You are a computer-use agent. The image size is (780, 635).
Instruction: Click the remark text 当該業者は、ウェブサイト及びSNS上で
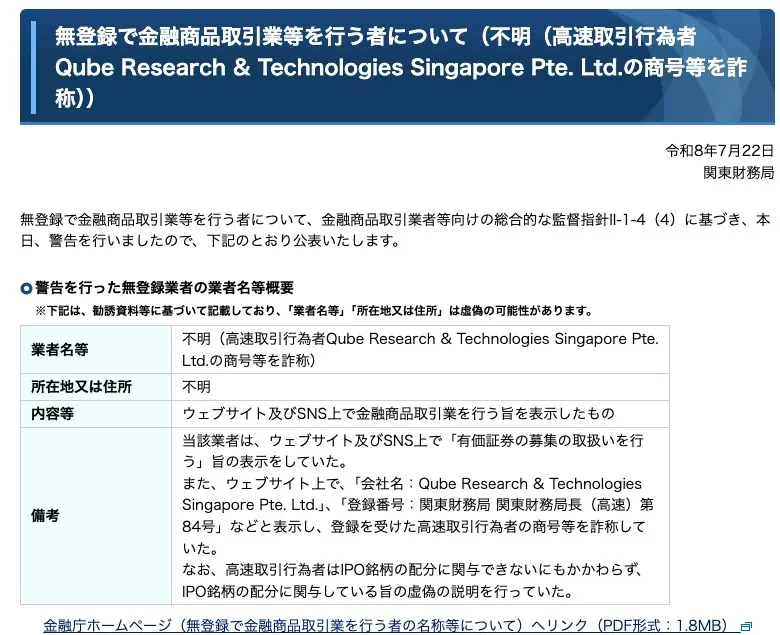tap(413, 451)
